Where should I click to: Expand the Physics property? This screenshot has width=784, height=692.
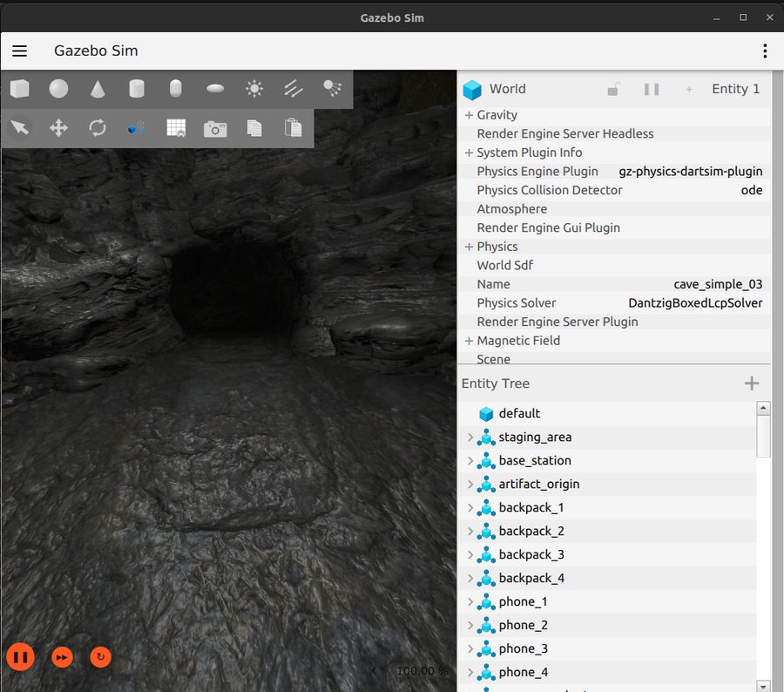pyautogui.click(x=469, y=247)
